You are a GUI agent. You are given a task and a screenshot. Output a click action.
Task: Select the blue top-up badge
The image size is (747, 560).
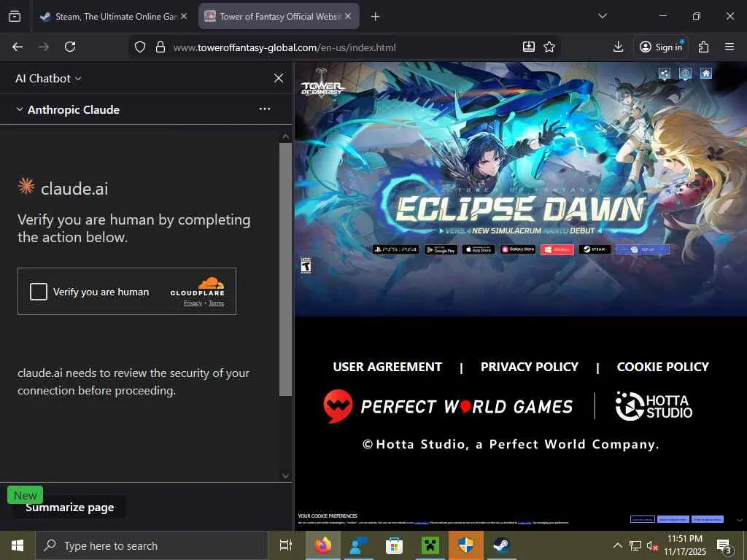642,249
